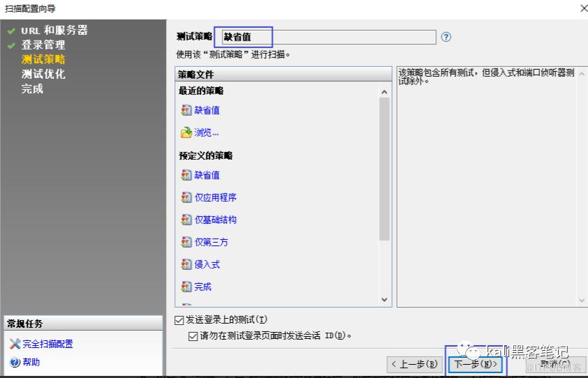Click the 上一步(B) button
588x378 pixels.
(414, 364)
